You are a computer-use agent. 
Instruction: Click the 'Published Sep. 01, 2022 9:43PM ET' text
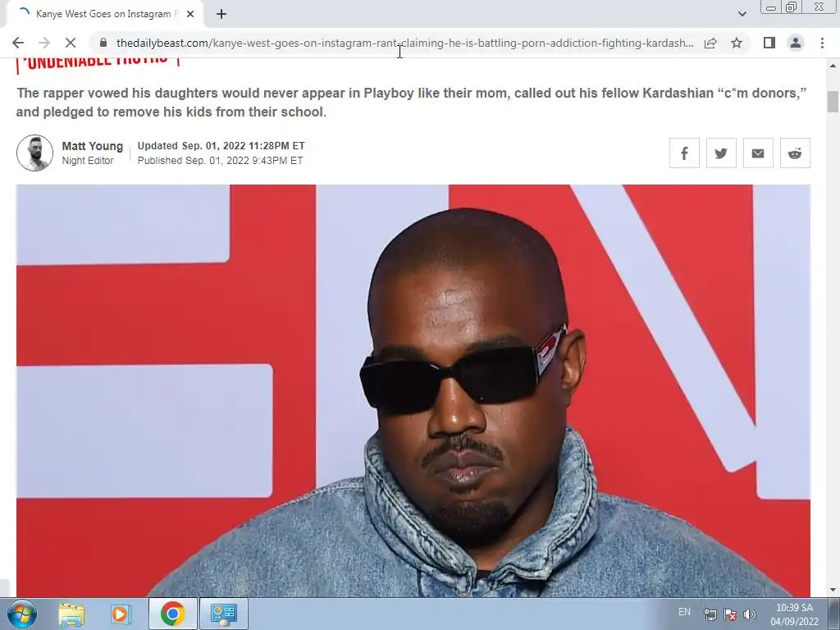click(x=220, y=161)
